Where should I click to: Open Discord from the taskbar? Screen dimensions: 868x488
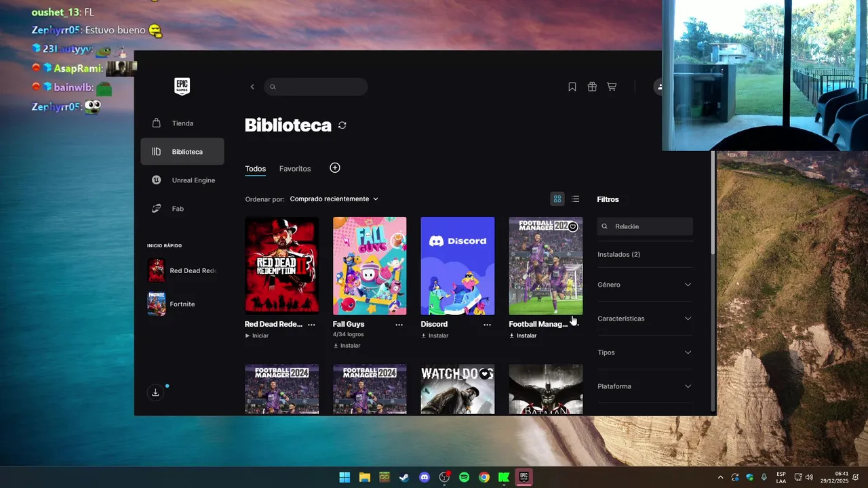pyautogui.click(x=425, y=477)
